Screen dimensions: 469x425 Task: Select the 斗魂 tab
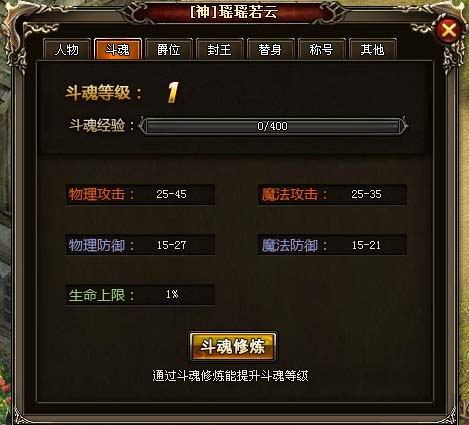click(x=118, y=50)
